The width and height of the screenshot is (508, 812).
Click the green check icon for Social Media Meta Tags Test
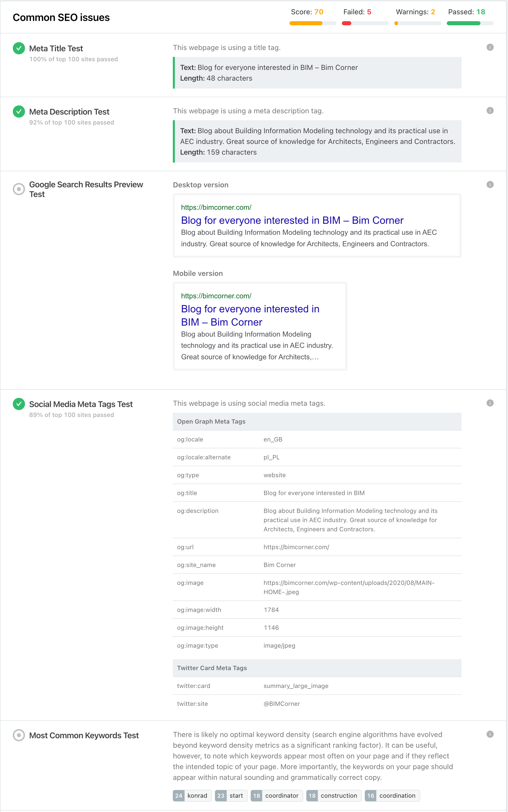[x=19, y=404]
